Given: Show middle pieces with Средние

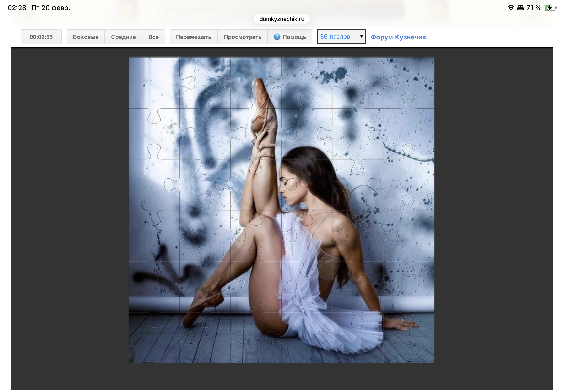Looking at the screenshot, I should coord(123,37).
